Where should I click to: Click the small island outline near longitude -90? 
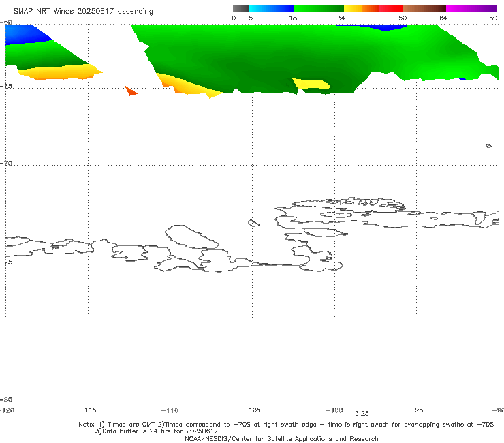(x=488, y=146)
